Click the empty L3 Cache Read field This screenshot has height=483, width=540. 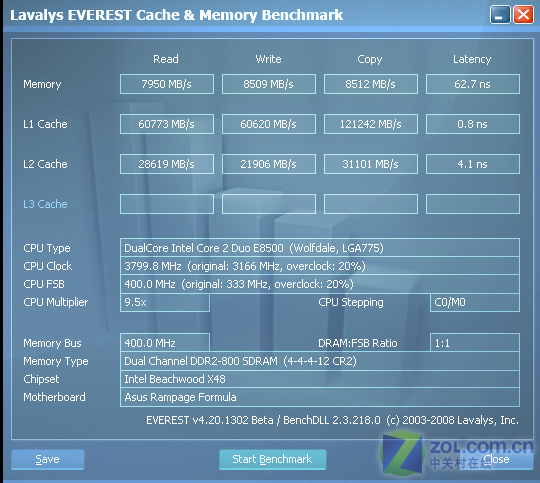click(x=167, y=204)
